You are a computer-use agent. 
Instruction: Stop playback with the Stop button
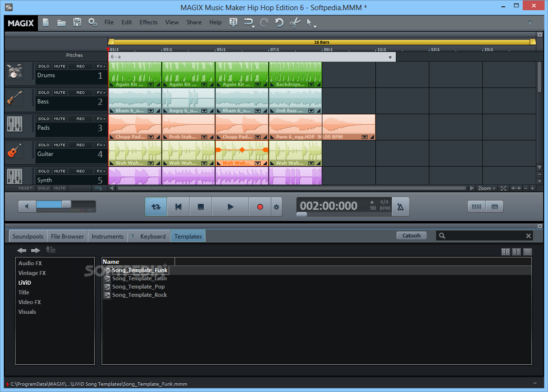click(x=201, y=207)
